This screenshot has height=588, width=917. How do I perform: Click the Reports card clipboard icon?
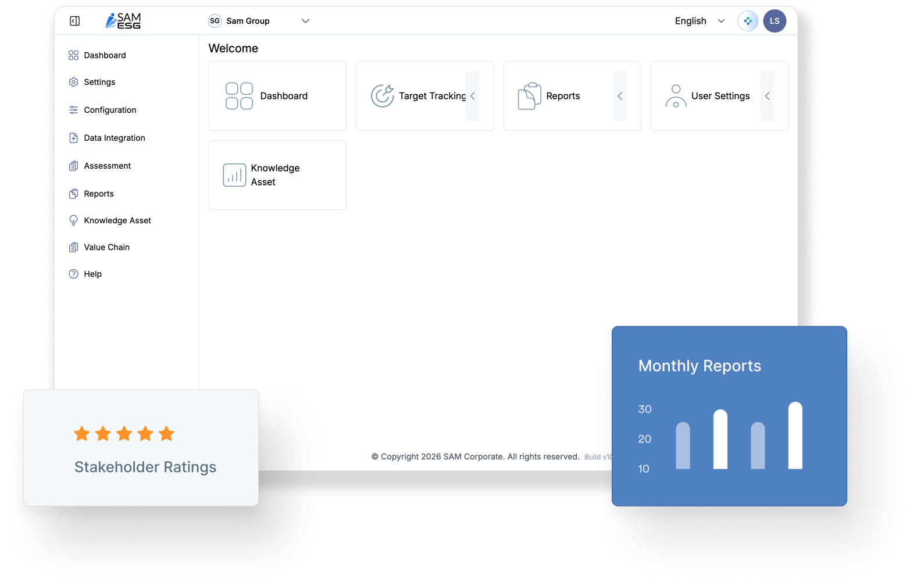pyautogui.click(x=529, y=96)
